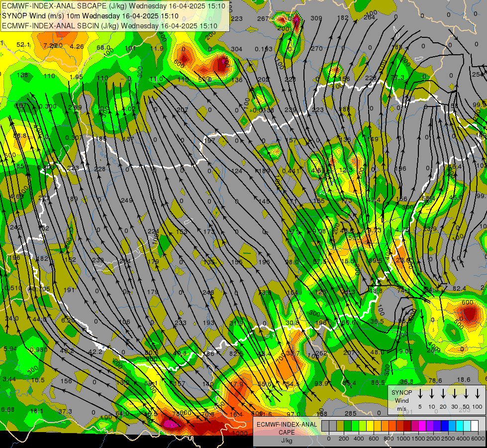The height and width of the screenshot is (448, 487).
Task: Click the 2500 tick label on the CAPE scale
Action: [x=449, y=439]
